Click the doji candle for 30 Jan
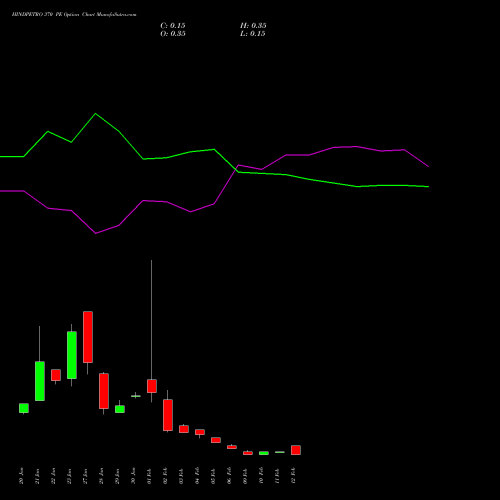Image resolution: width=500 pixels, height=500 pixels. click(x=136, y=396)
